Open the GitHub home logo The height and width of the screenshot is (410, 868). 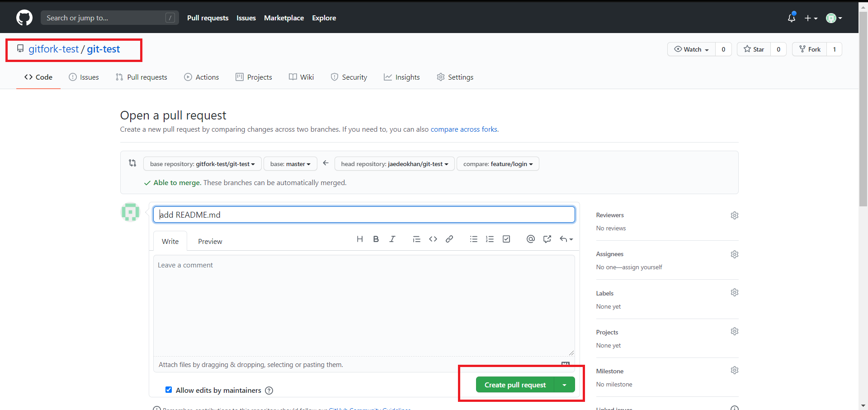[x=24, y=18]
